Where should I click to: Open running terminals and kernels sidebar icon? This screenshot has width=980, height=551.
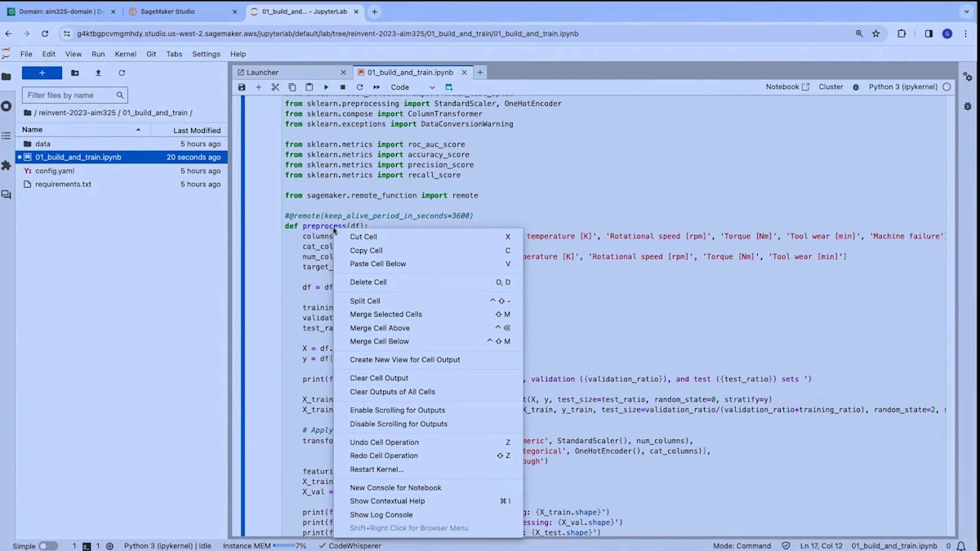pyautogui.click(x=7, y=106)
